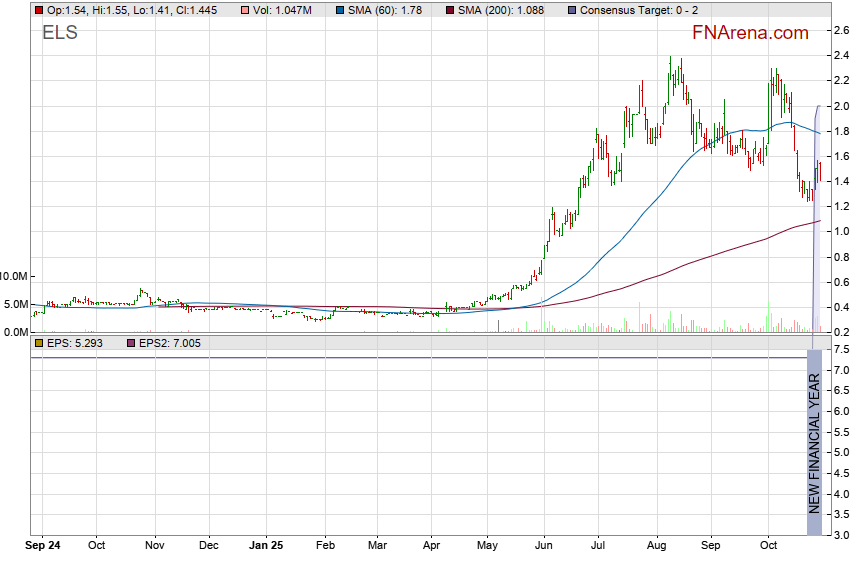
Task: Select the ELS ticker symbol label
Action: [x=59, y=33]
